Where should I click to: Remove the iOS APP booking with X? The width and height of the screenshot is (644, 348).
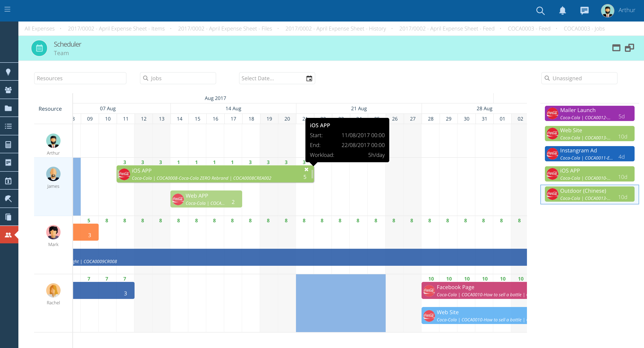(306, 169)
